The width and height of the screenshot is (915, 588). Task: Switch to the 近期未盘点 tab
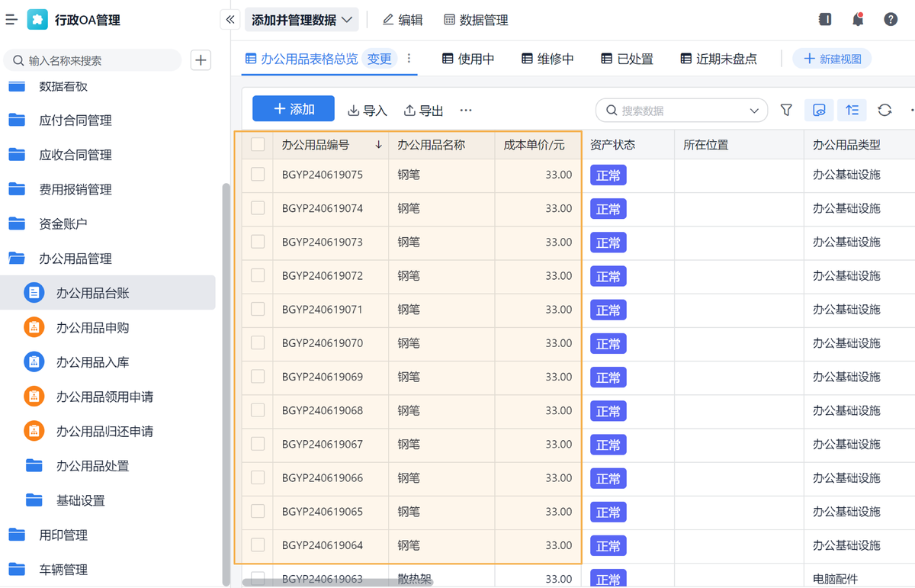pyautogui.click(x=718, y=59)
